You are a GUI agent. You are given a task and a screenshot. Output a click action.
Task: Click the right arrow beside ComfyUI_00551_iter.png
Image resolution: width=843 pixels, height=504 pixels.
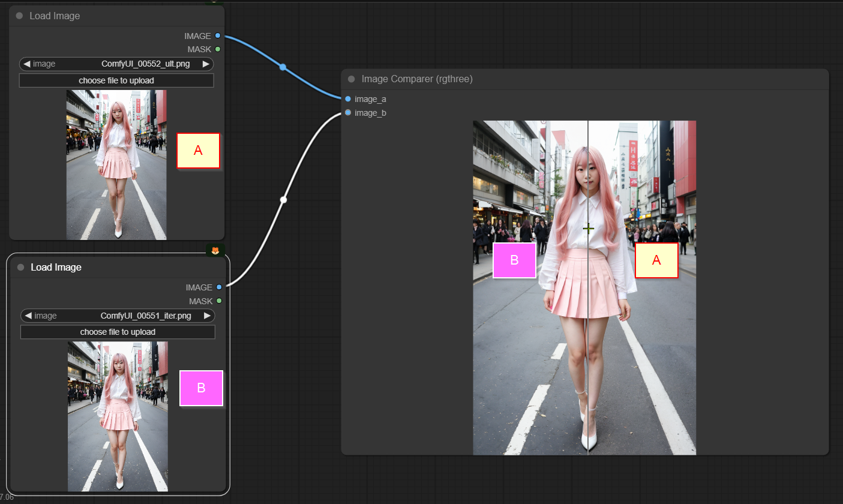pos(206,316)
